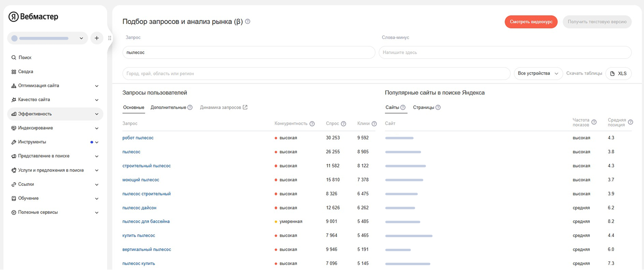Viewport: 644px width, 270px height.
Task: Click the Полезные сервисы icon
Action: [14, 213]
